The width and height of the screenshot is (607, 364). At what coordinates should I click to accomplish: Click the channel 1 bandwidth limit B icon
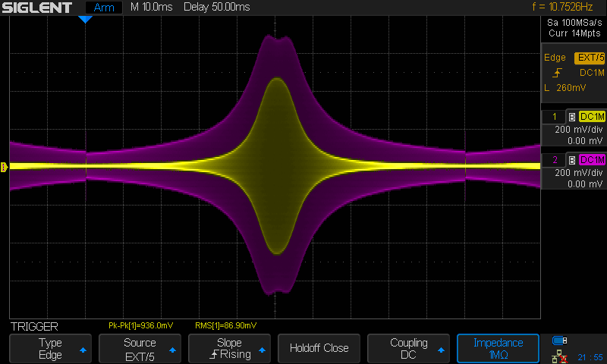pos(571,117)
